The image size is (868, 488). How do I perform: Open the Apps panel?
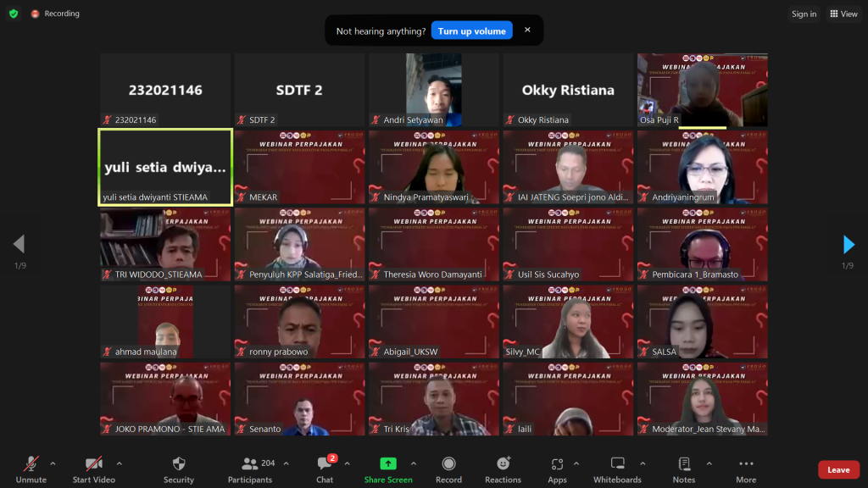click(557, 469)
